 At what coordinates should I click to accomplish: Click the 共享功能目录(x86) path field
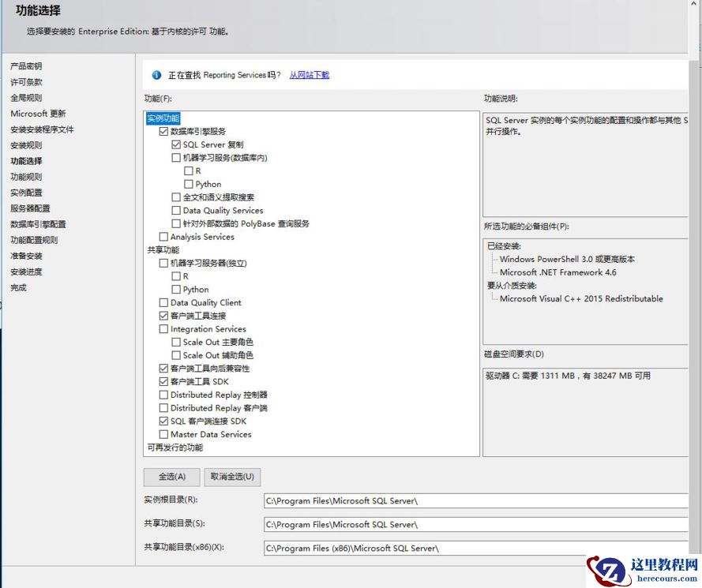[x=475, y=548]
